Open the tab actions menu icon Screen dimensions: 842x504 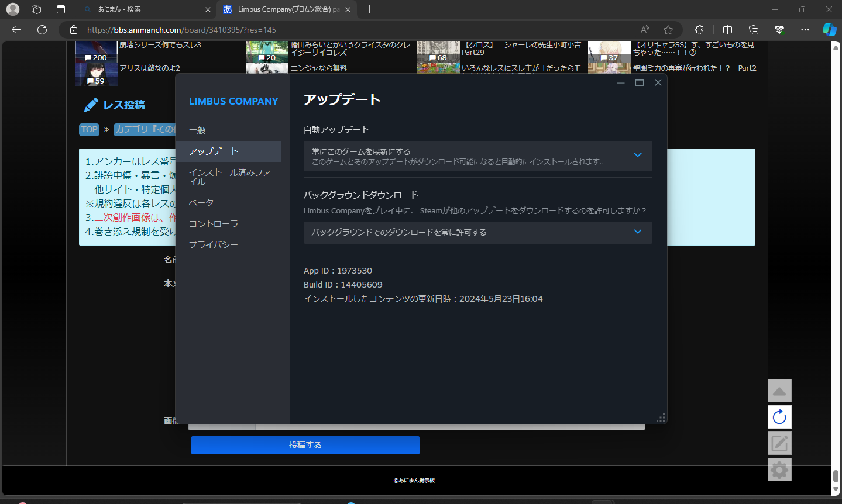pos(61,9)
